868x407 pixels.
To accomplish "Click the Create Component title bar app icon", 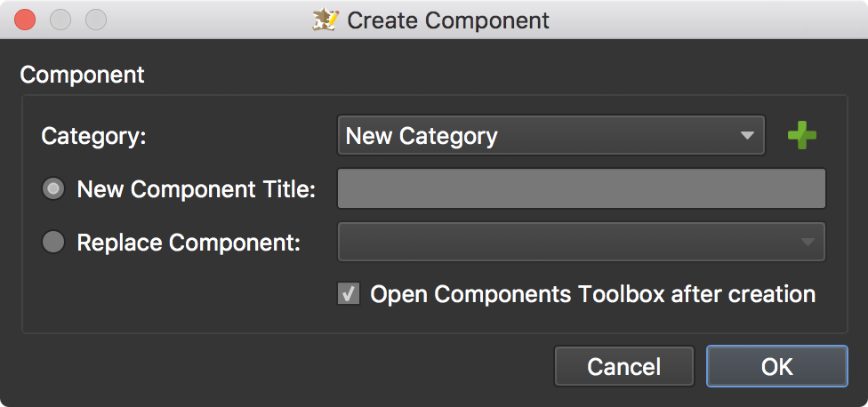I will pyautogui.click(x=325, y=20).
